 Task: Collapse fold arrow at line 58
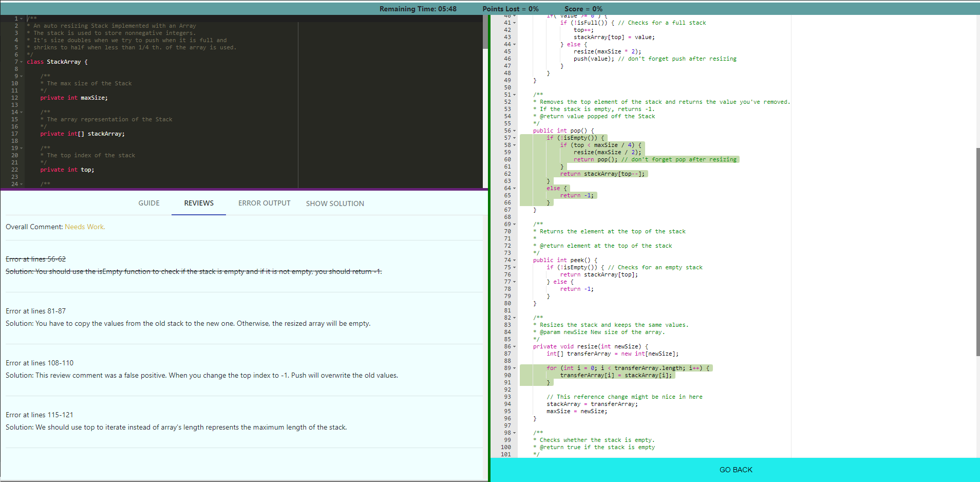pos(514,145)
